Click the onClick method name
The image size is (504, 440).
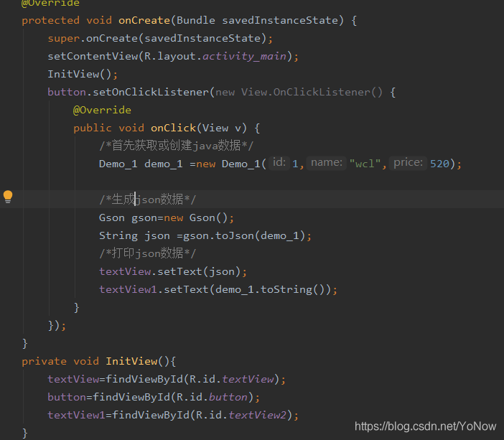tap(173, 128)
